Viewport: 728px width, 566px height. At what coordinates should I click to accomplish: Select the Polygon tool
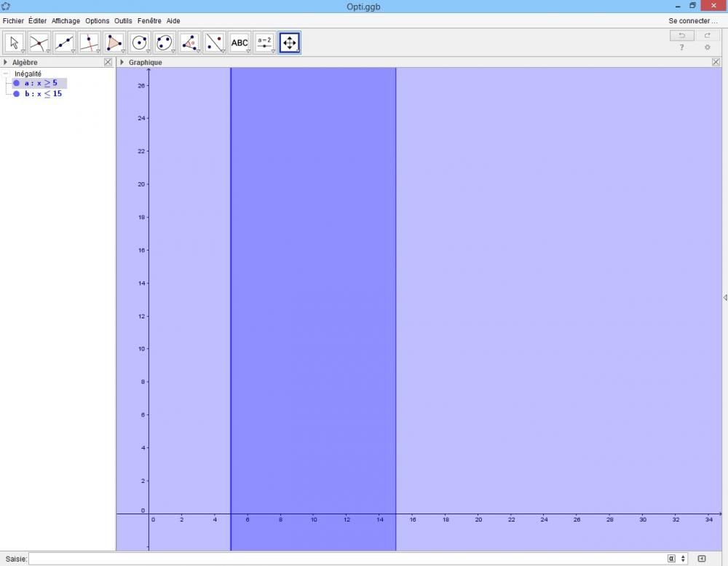(x=114, y=43)
